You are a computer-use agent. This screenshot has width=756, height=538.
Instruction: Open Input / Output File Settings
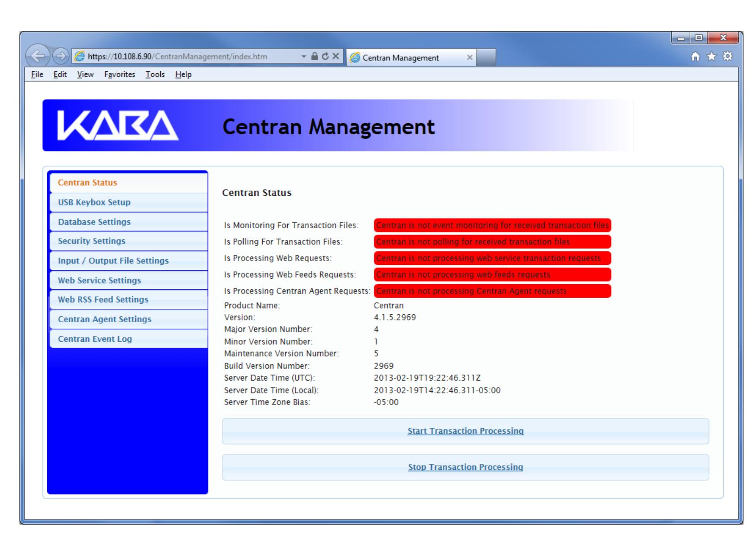tap(128, 261)
